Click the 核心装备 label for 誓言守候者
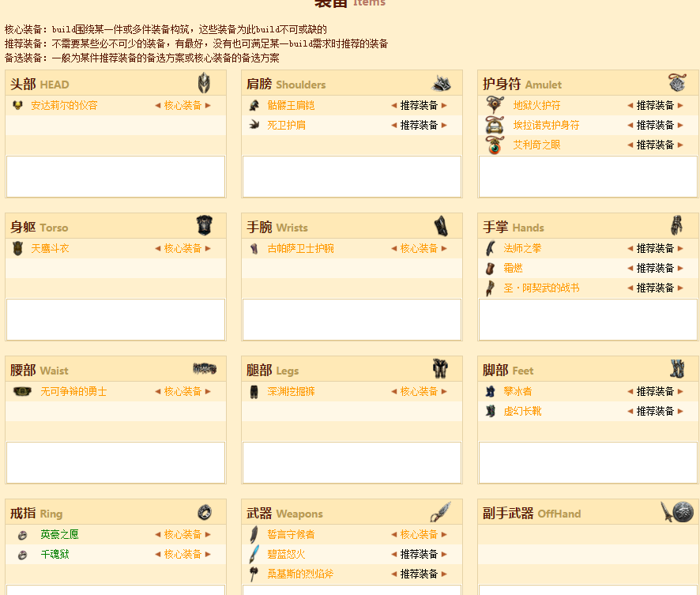Image resolution: width=700 pixels, height=595 pixels. coord(419,534)
